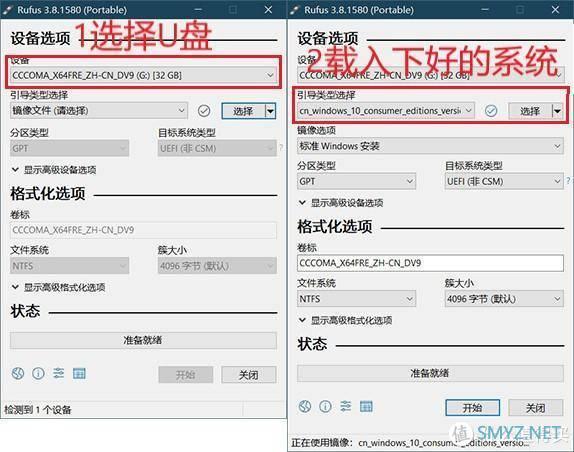Open the log icon in right Rufus window

(366, 406)
